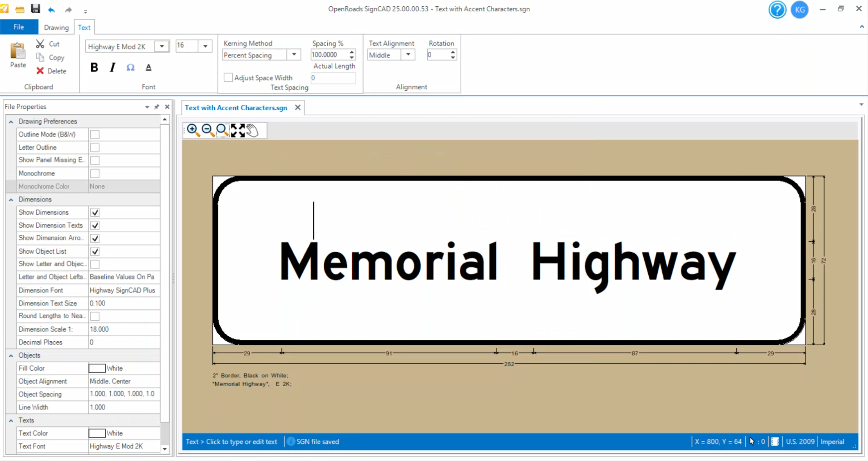Activate the Pan hand tool

[252, 130]
